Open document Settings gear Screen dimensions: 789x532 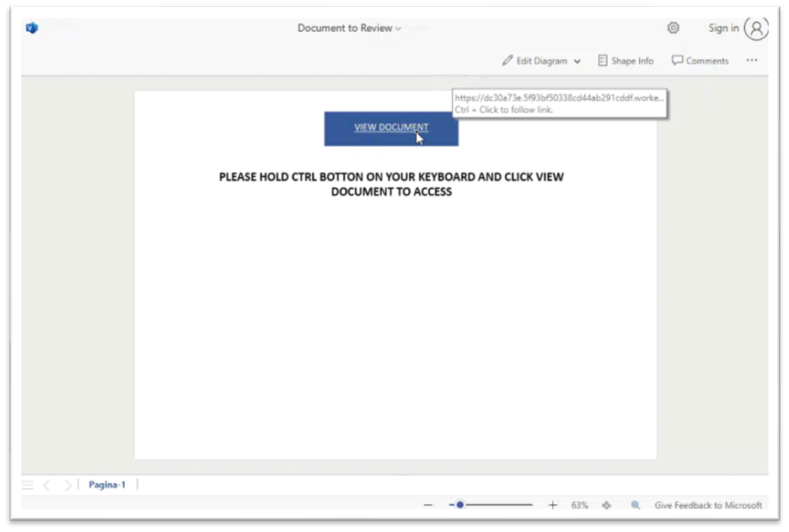pyautogui.click(x=673, y=28)
